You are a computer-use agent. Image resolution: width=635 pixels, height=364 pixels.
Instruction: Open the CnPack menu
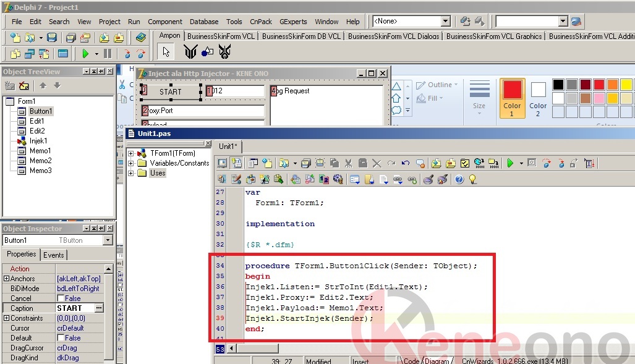coord(261,22)
